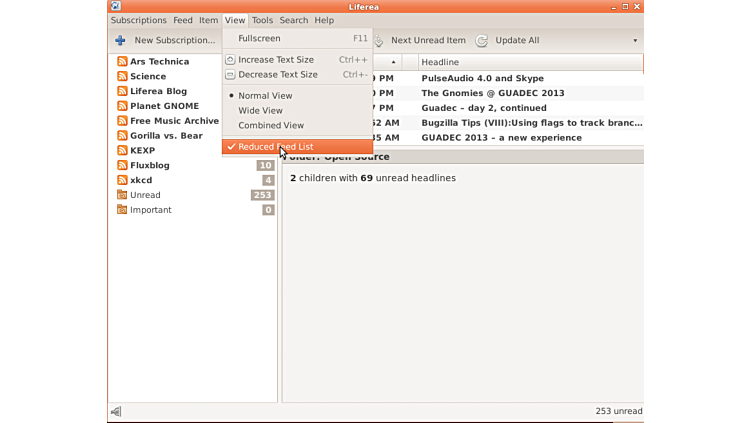
Task: Select the Normal View radio option
Action: 265,96
